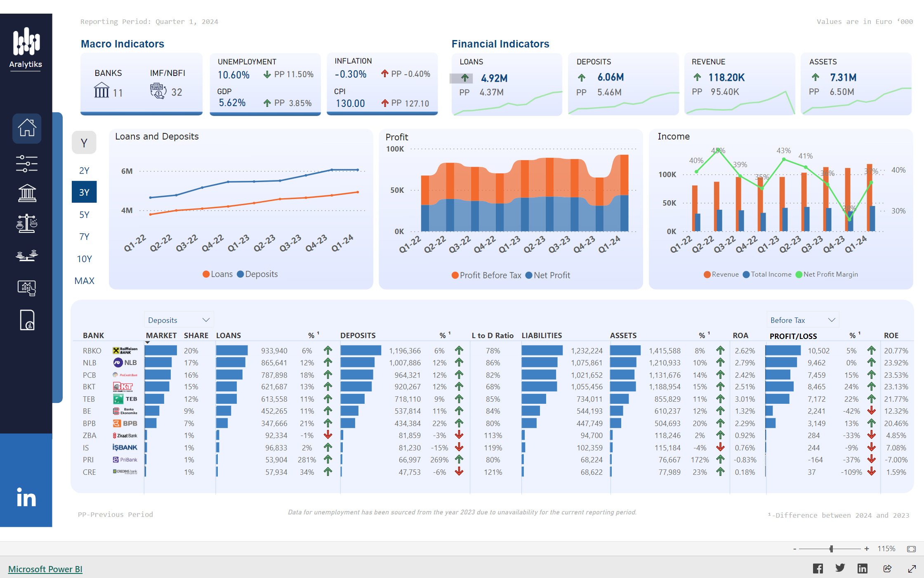Sort by L to D Ratio header
924x578 pixels.
pos(493,335)
